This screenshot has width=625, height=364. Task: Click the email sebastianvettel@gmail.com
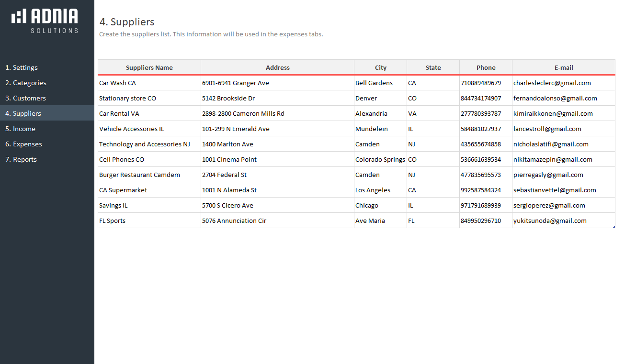[555, 190]
